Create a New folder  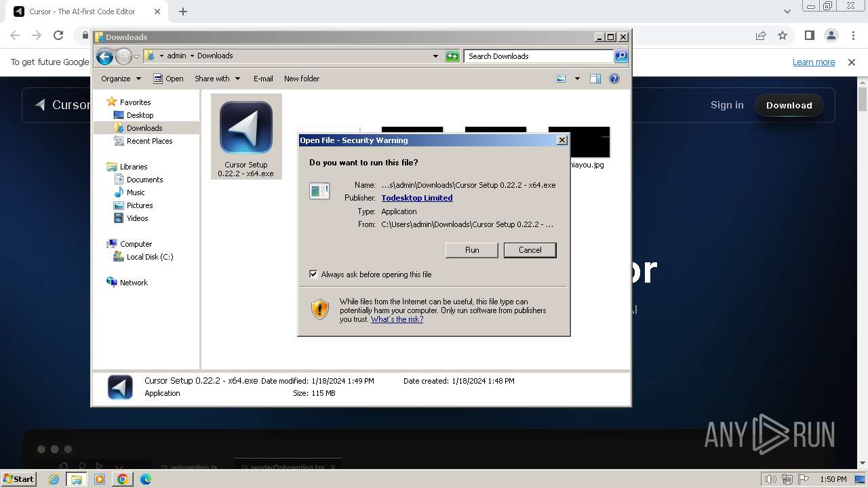[302, 79]
